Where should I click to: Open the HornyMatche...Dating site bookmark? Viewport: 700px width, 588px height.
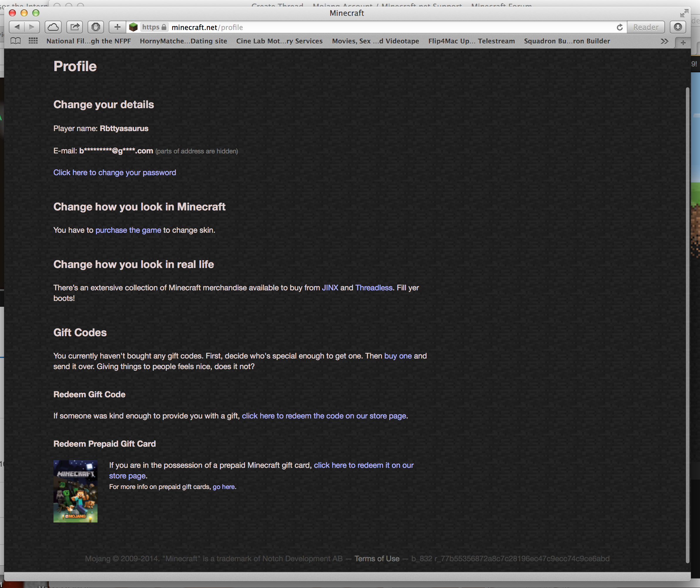pos(183,41)
